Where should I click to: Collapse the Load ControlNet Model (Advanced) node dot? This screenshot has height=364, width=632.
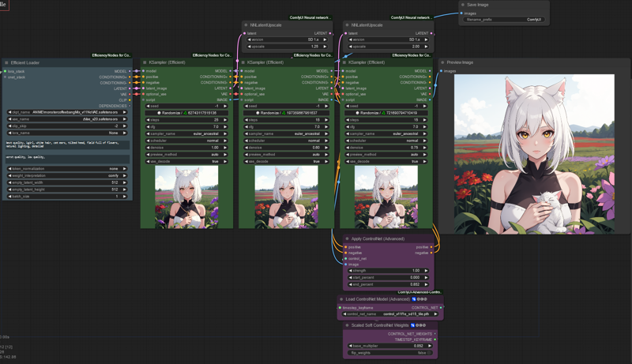(x=341, y=299)
